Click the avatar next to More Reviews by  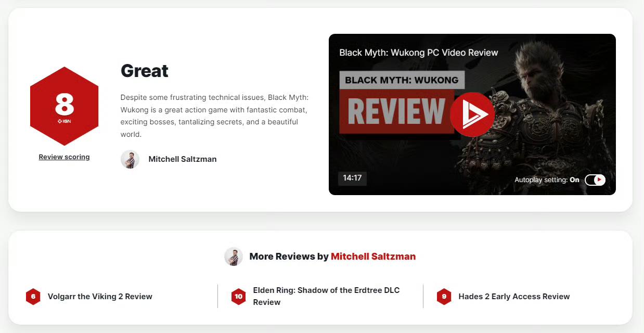tap(234, 257)
